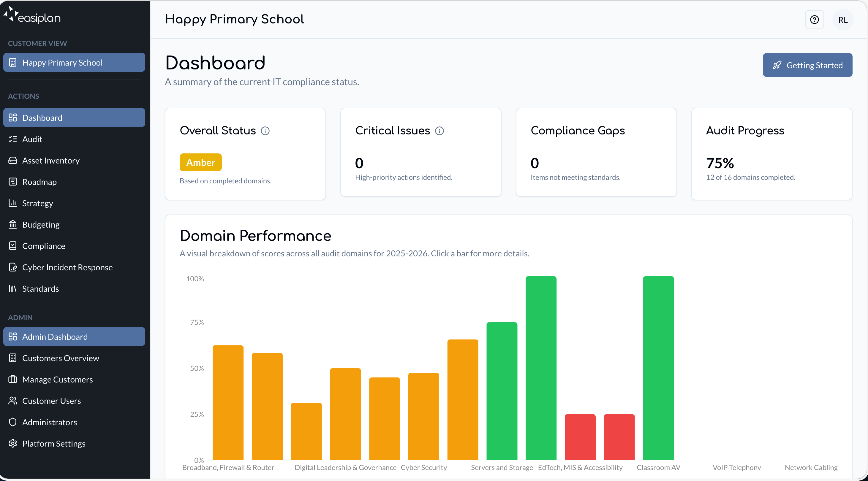Click 'High-priority actions identified.' text
The width and height of the screenshot is (868, 481).
coord(403,177)
